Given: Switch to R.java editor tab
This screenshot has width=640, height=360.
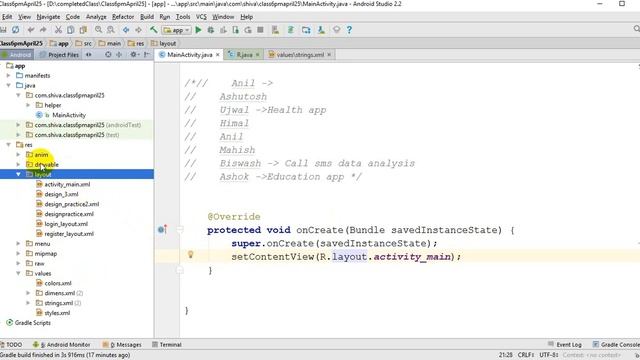Looking at the screenshot, I should (244, 54).
